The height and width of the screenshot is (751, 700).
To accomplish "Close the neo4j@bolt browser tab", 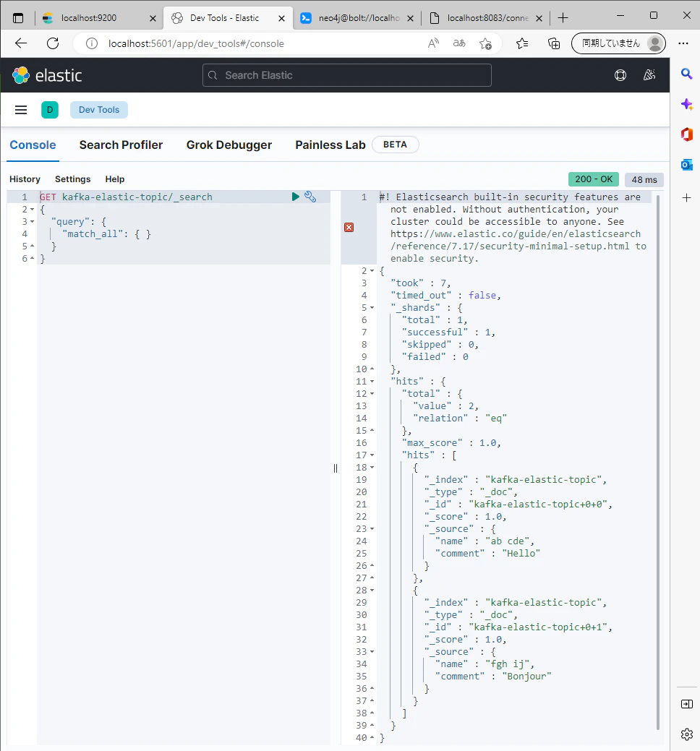I will click(411, 18).
